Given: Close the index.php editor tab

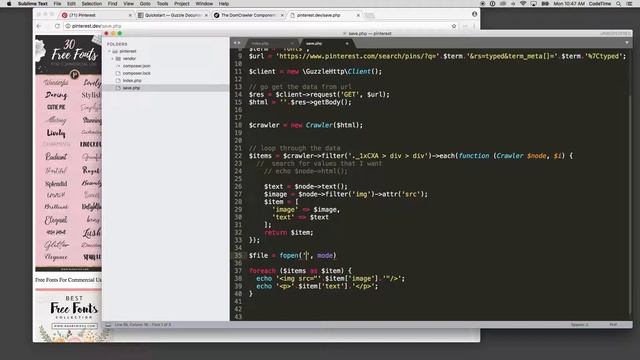Looking at the screenshot, I should click(292, 43).
